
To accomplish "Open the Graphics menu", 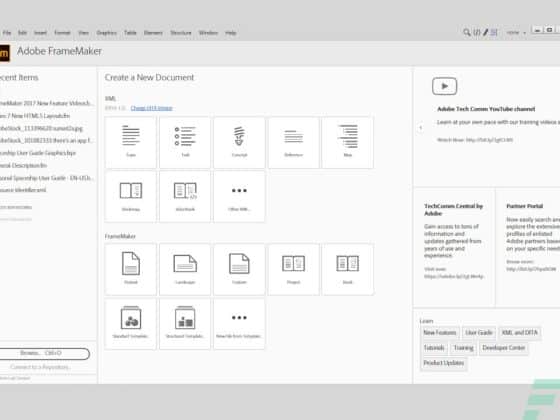I will (x=106, y=33).
